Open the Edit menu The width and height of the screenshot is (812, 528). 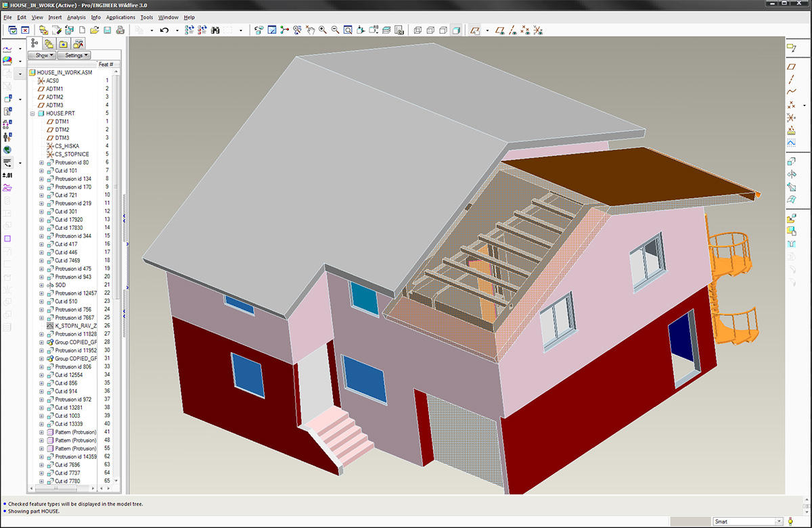(22, 17)
